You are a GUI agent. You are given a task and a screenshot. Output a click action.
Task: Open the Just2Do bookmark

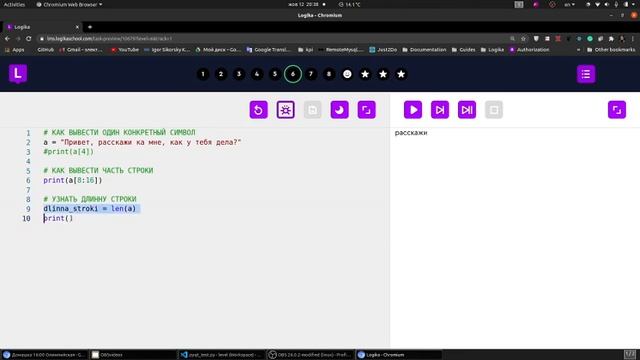click(383, 50)
